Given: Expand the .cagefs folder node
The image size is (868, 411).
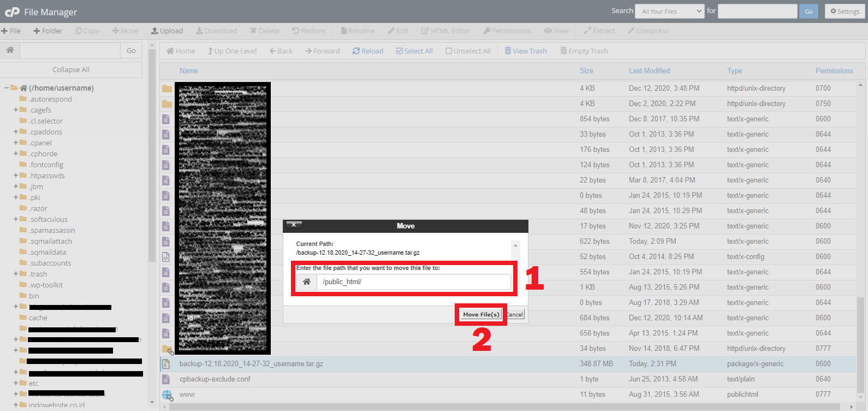Looking at the screenshot, I should tap(16, 110).
